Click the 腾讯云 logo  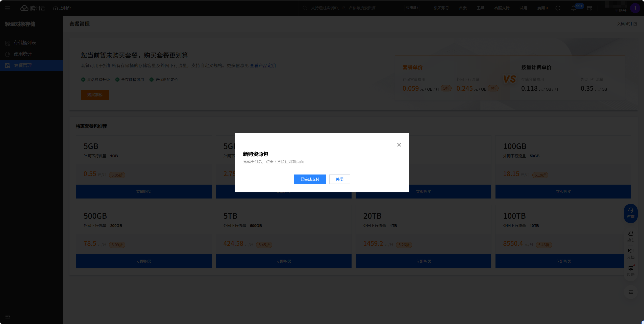[x=33, y=8]
